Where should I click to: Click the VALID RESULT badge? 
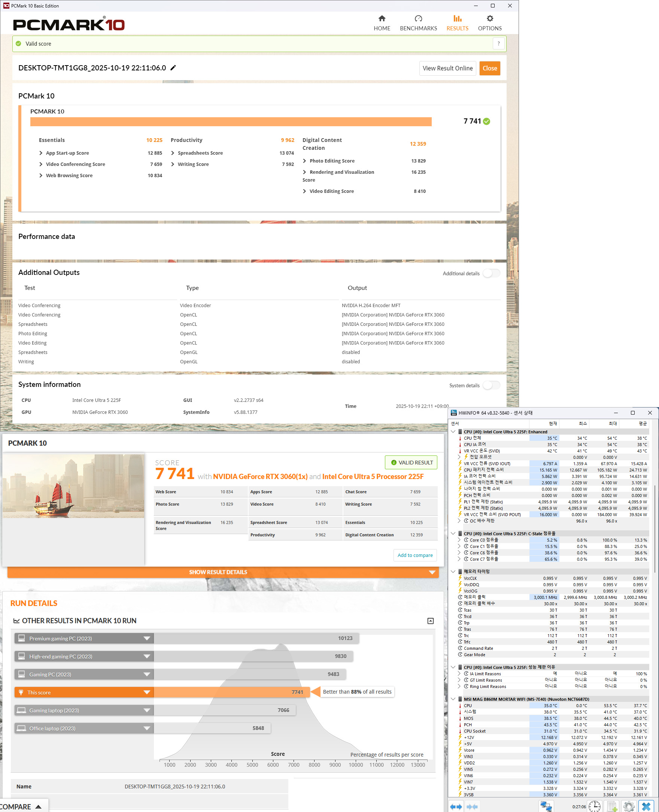[411, 463]
